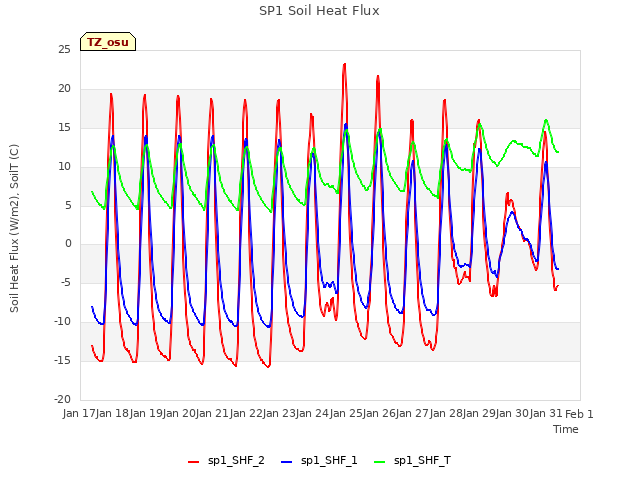
Task: Click the Jan 28 x-axis tick label
Action: click(446, 414)
